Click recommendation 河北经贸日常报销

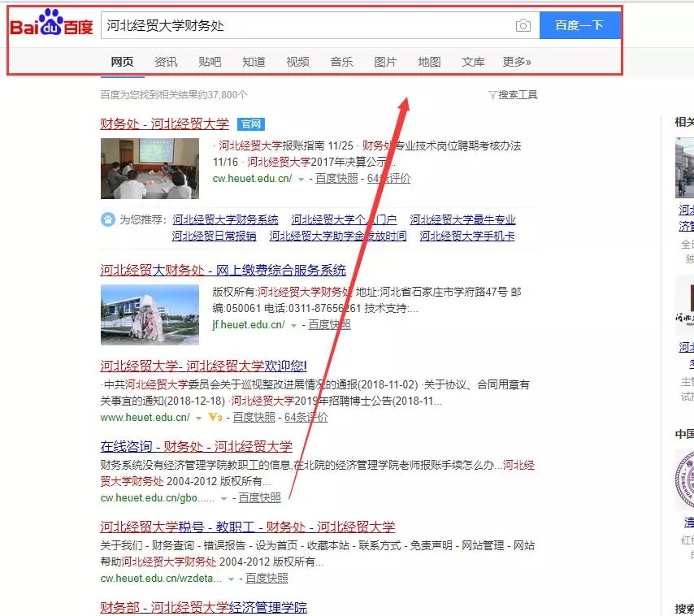tap(215, 236)
